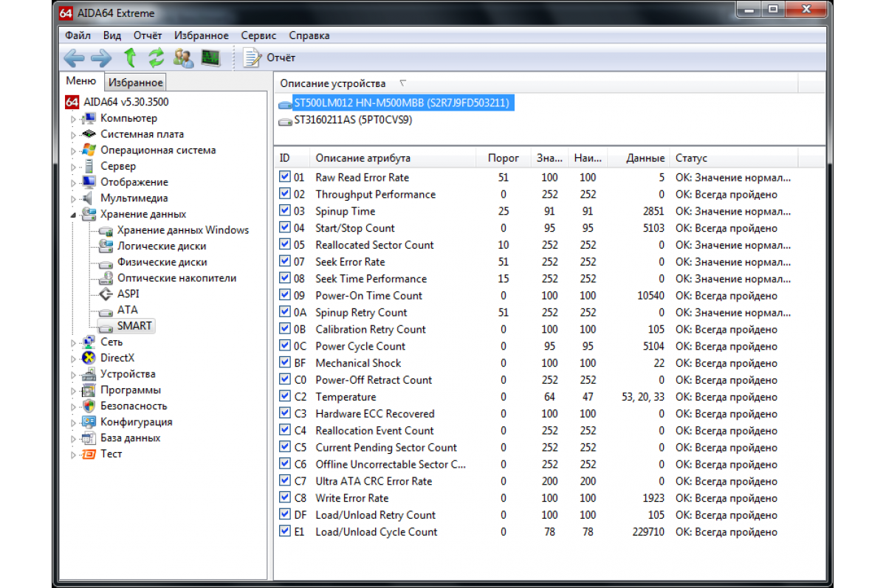Screen dimensions: 886x588
Task: Open the Справка menu
Action: (309, 35)
